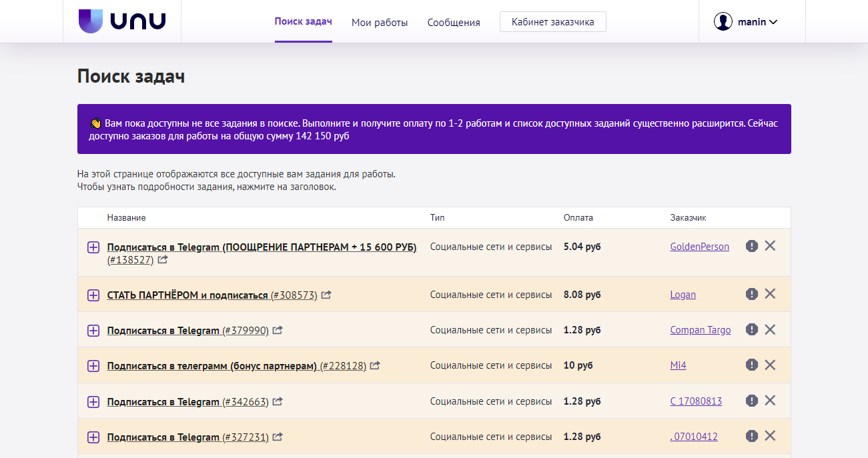
Task: Hide the Logan task with X
Action: coord(770,294)
